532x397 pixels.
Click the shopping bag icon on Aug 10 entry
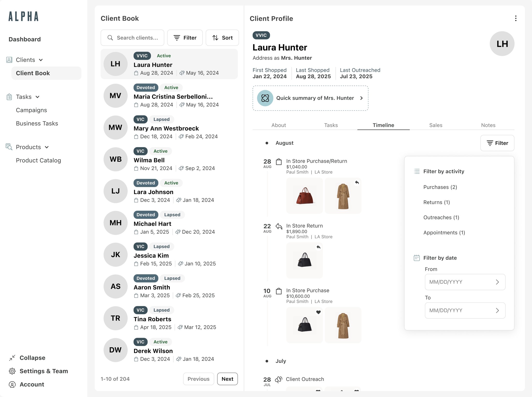coord(279,291)
